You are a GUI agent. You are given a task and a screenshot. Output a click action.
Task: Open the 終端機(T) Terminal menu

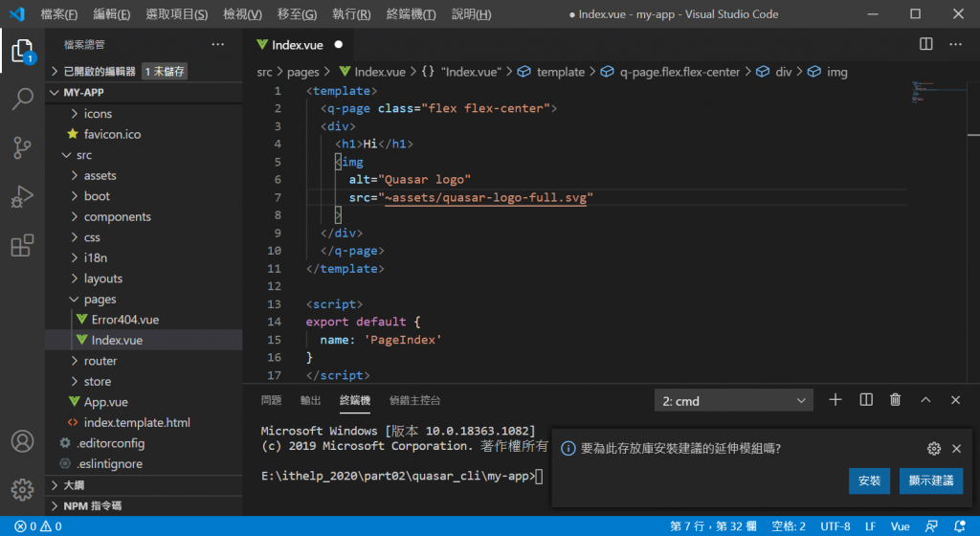411,13
